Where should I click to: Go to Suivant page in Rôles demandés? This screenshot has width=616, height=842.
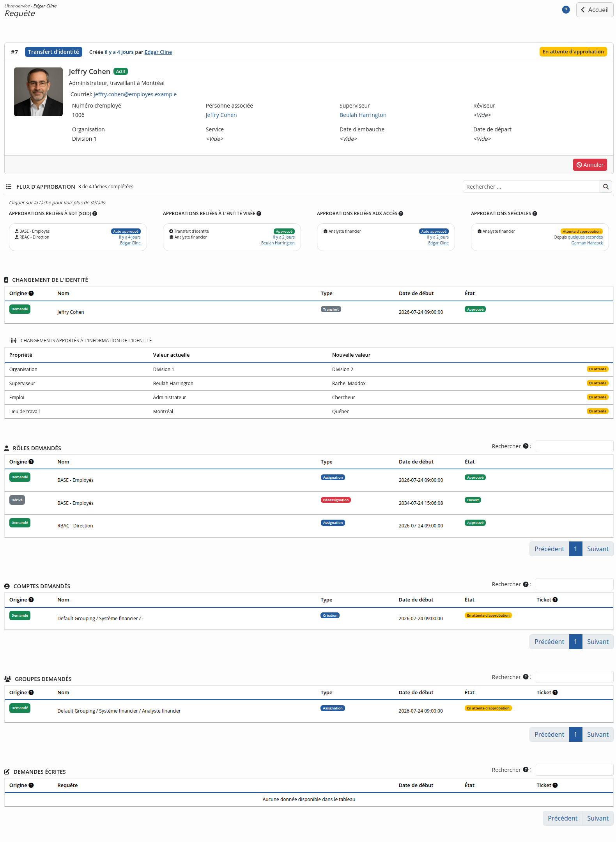(x=598, y=549)
